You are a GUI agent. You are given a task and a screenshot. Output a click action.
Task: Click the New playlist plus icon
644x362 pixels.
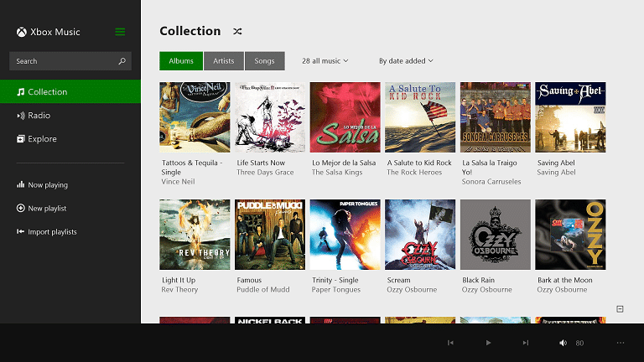[20, 208]
